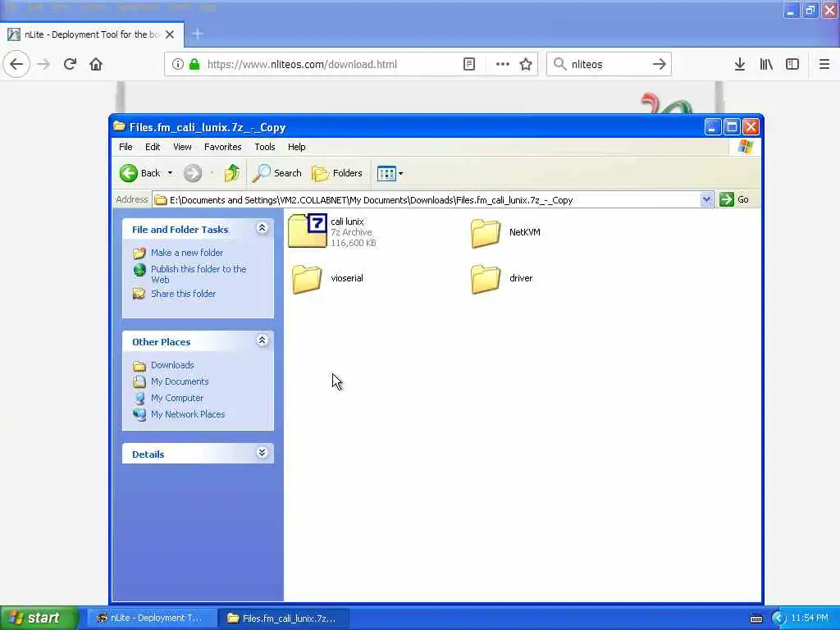This screenshot has height=630, width=840.
Task: Open the Favorites menu
Action: coord(222,147)
